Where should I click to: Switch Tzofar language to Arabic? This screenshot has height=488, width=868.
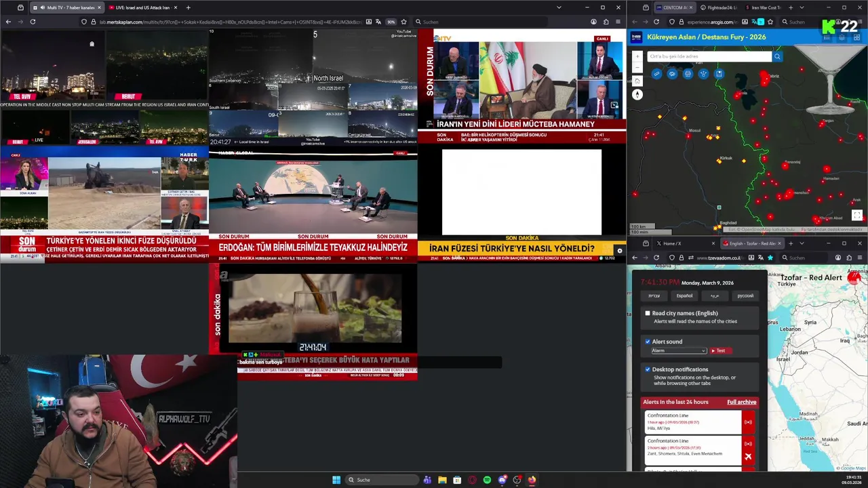(x=715, y=296)
